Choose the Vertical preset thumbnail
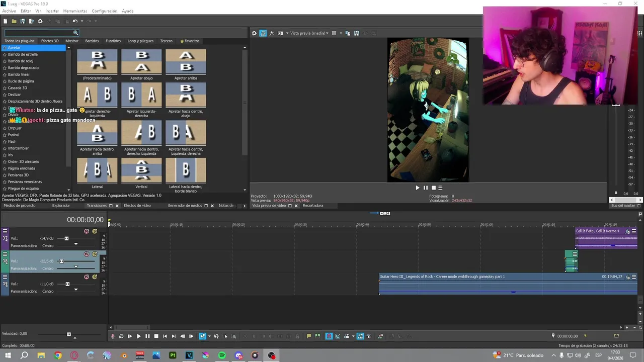The width and height of the screenshot is (644, 362). pos(141,170)
